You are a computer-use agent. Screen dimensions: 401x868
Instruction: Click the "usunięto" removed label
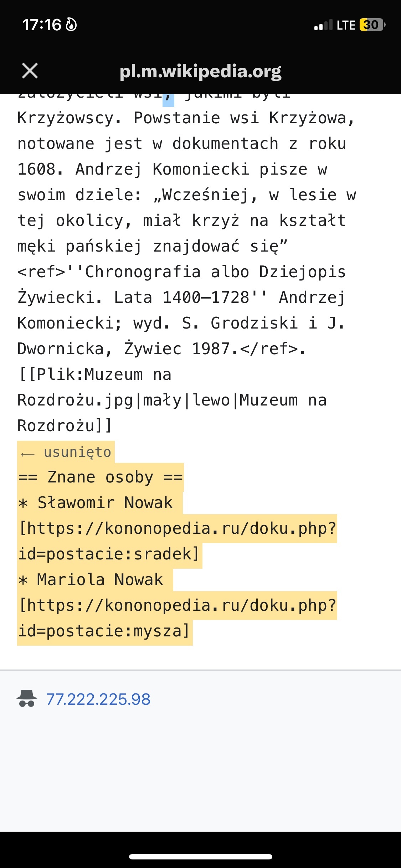click(x=77, y=452)
